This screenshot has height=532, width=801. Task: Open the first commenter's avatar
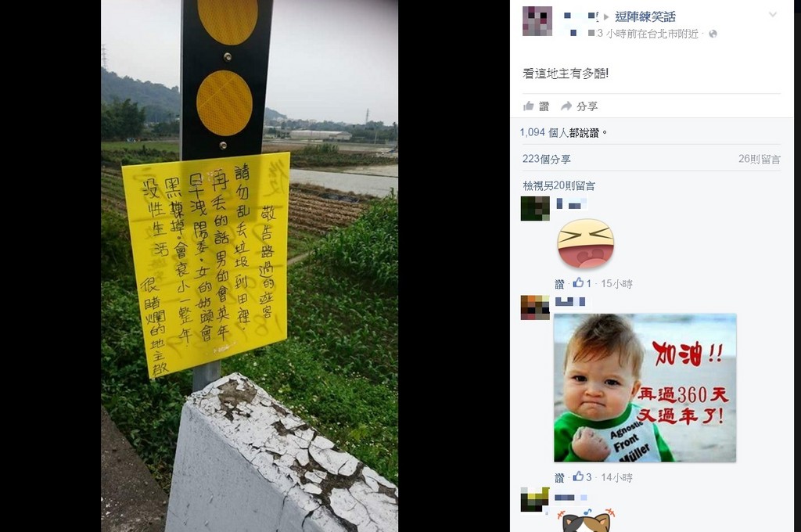pos(535,209)
